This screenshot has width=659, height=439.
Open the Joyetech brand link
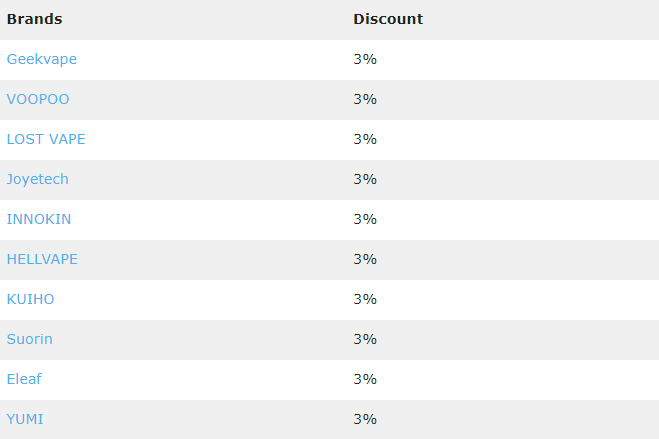coord(37,179)
